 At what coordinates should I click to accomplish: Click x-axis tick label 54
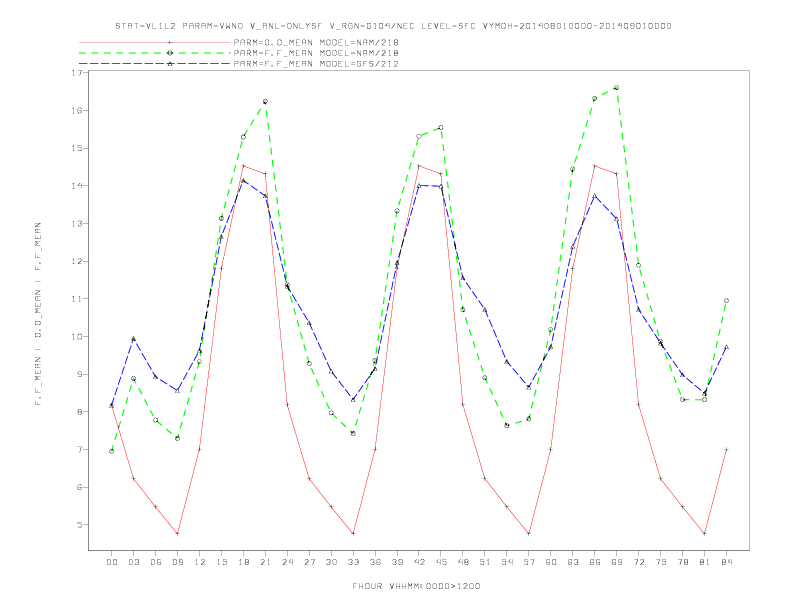(507, 562)
